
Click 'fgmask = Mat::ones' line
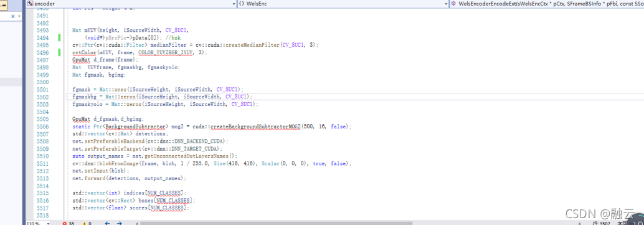point(158,90)
